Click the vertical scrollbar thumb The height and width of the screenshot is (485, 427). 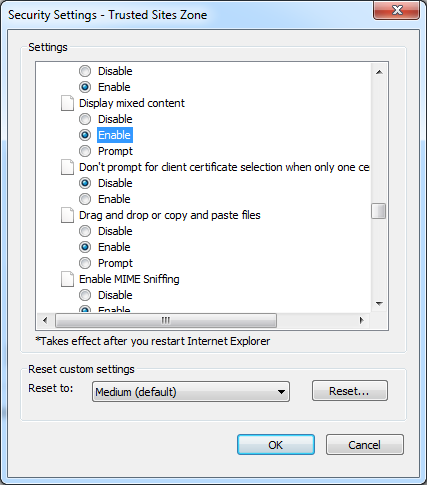[x=379, y=211]
